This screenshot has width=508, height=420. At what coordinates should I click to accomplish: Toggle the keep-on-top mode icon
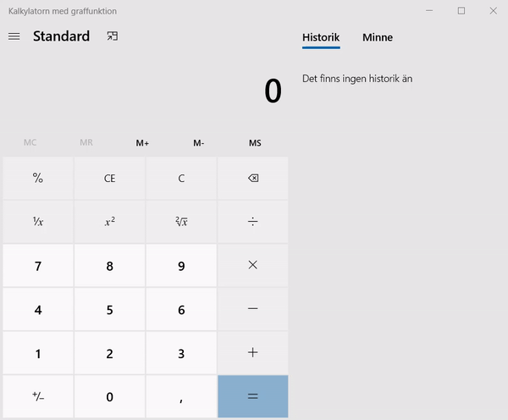tap(113, 36)
